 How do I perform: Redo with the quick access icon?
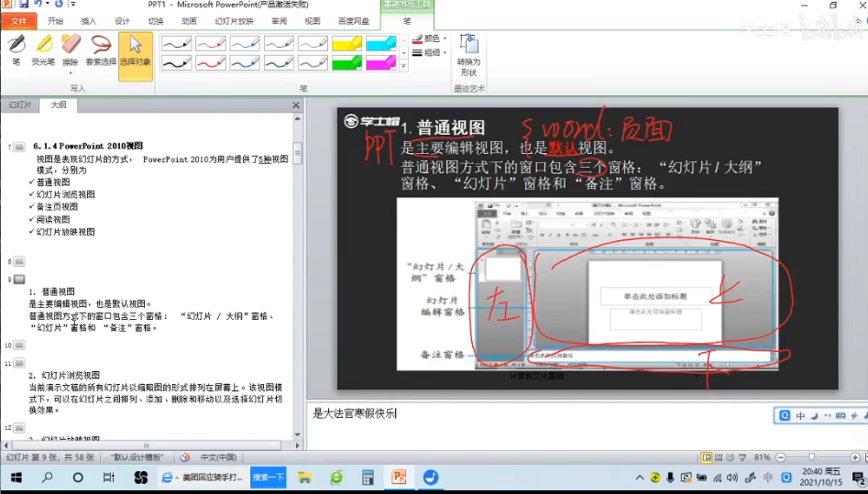59,4
